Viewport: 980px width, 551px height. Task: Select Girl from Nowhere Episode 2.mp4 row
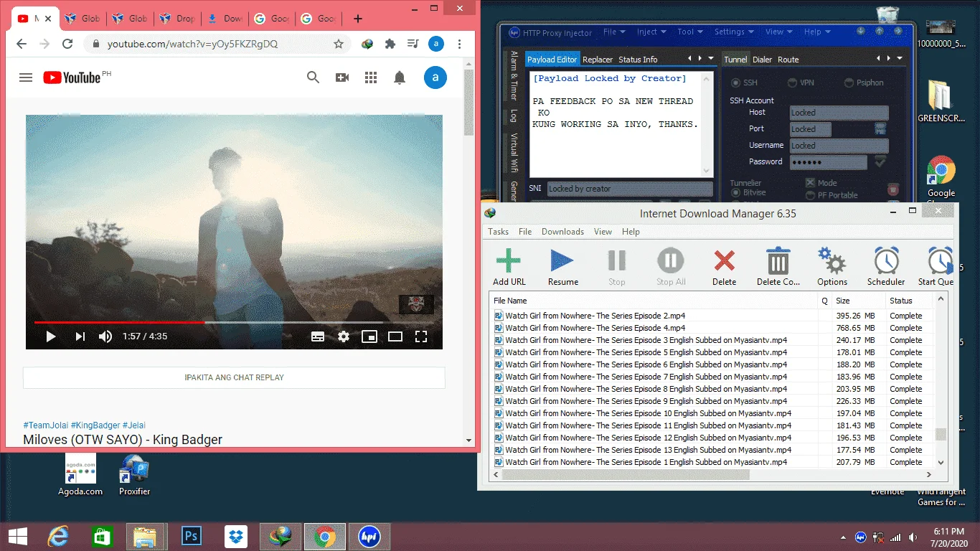pos(713,316)
